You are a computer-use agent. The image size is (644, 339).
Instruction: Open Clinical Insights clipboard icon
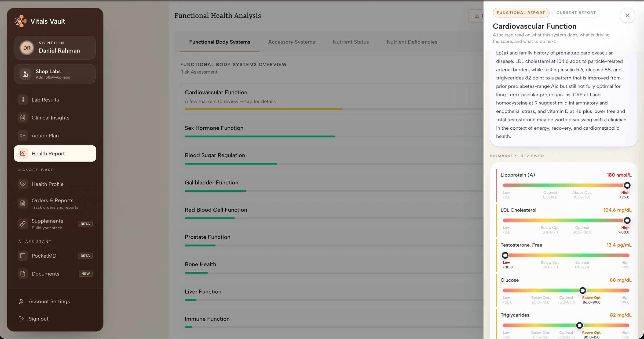[x=23, y=118]
